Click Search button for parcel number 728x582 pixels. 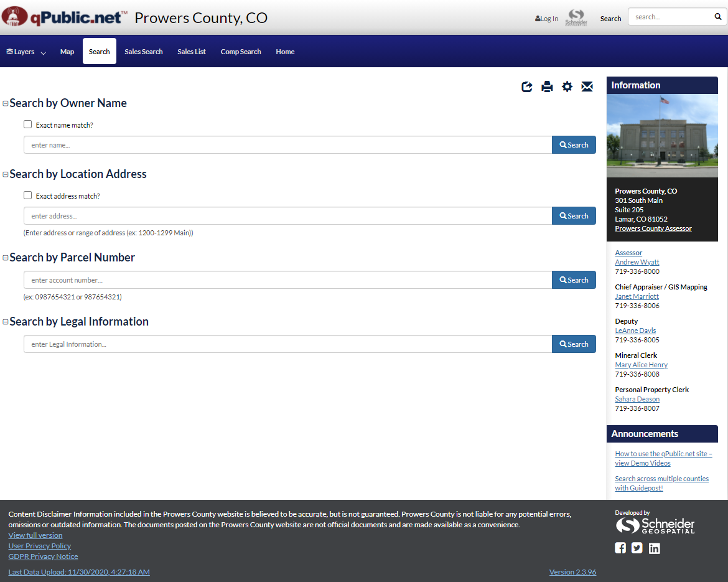[574, 280]
